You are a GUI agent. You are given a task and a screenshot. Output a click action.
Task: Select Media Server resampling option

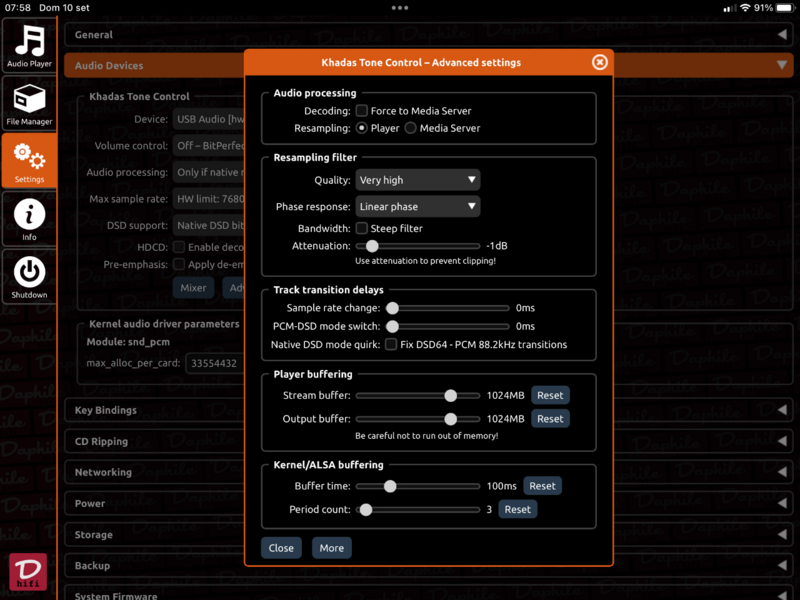[411, 128]
